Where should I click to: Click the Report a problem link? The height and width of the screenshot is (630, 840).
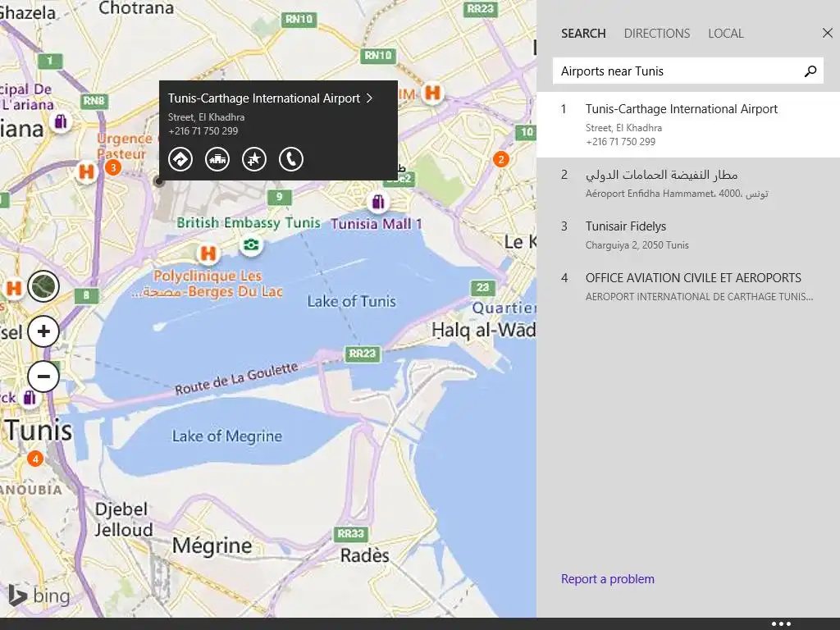608,578
